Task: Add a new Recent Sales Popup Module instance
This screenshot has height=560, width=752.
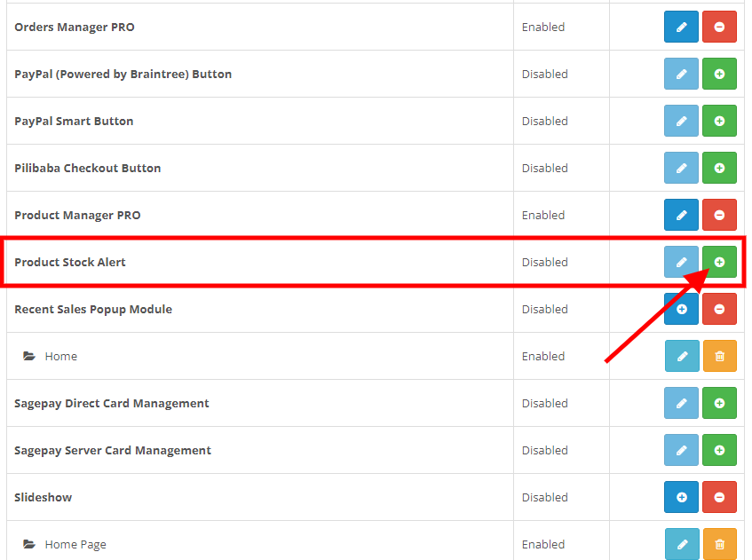Action: [x=681, y=309]
